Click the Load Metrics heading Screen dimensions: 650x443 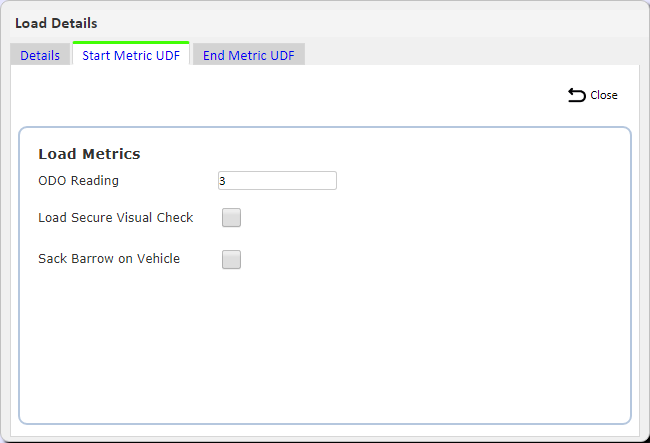pos(89,154)
